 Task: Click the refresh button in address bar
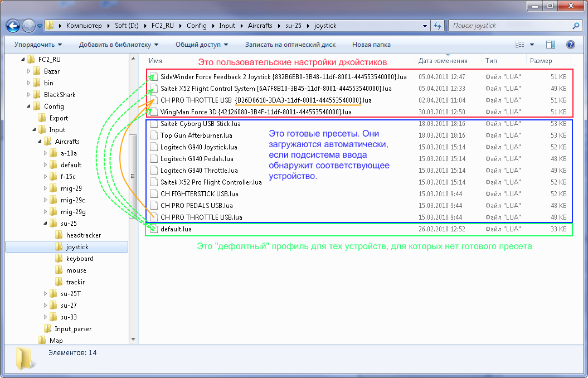(438, 26)
